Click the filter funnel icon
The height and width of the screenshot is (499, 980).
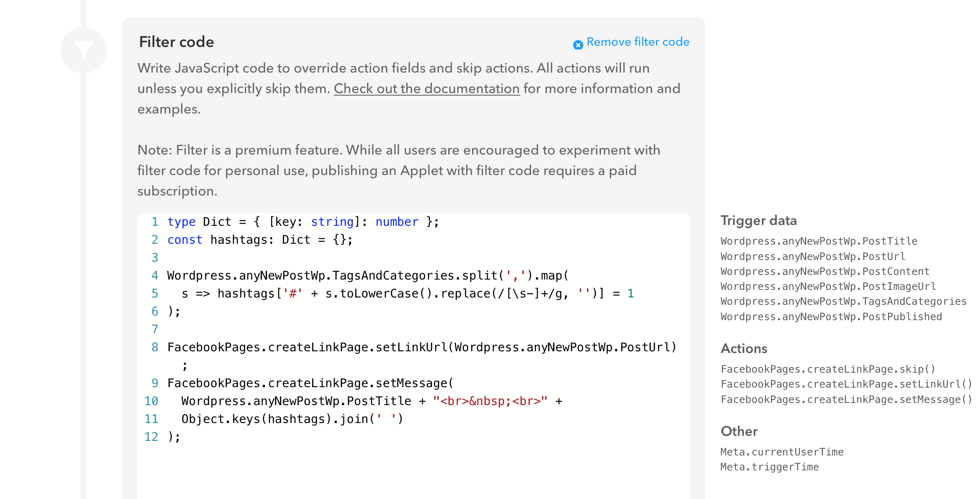[x=84, y=49]
